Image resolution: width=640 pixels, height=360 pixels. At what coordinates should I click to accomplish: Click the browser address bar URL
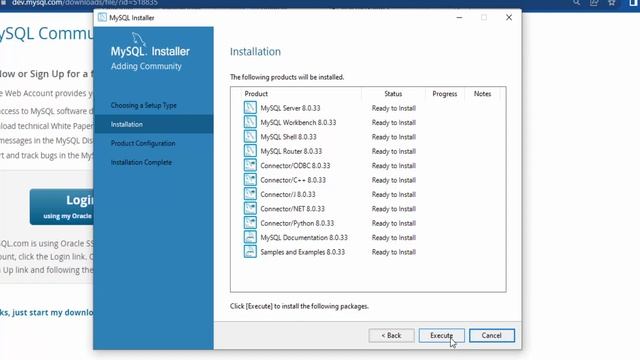[x=84, y=3]
